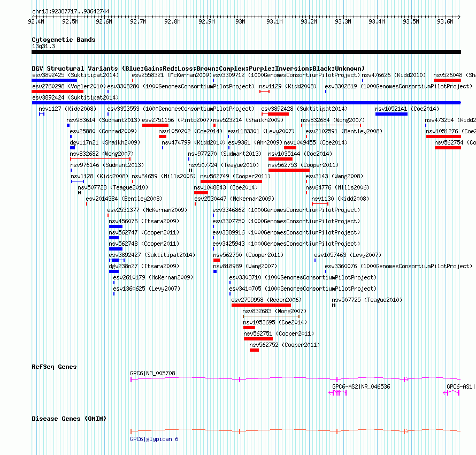
Task: Click nsv1050202 (Coe2014) label
Action: (x=190, y=131)
